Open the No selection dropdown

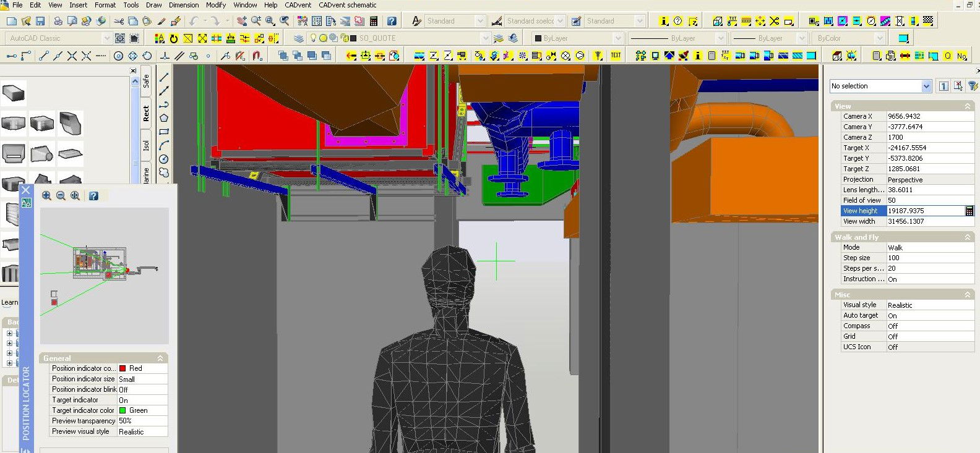point(926,87)
